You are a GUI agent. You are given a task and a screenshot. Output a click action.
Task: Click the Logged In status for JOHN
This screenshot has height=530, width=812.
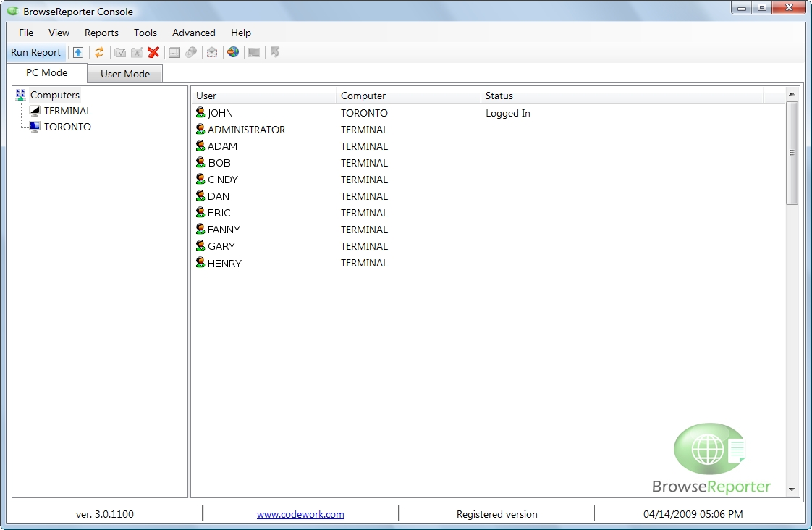point(508,114)
